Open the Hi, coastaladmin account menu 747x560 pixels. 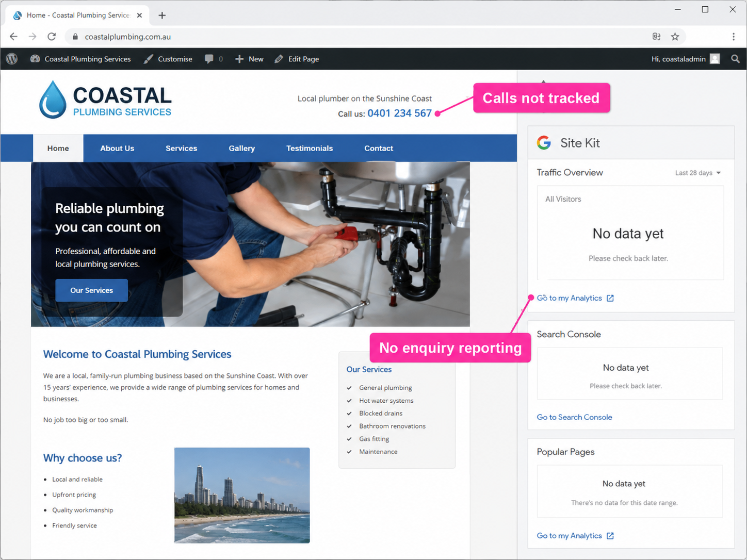(x=686, y=59)
